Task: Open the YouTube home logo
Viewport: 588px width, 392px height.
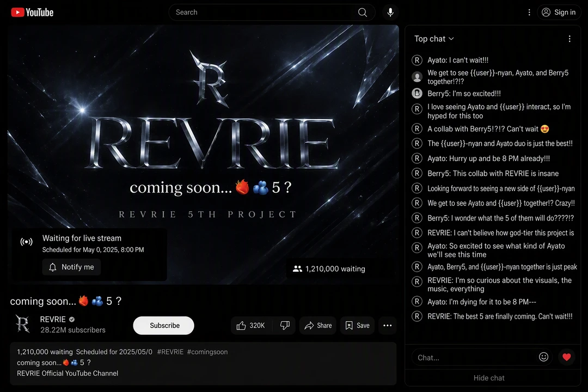Action: (x=32, y=13)
